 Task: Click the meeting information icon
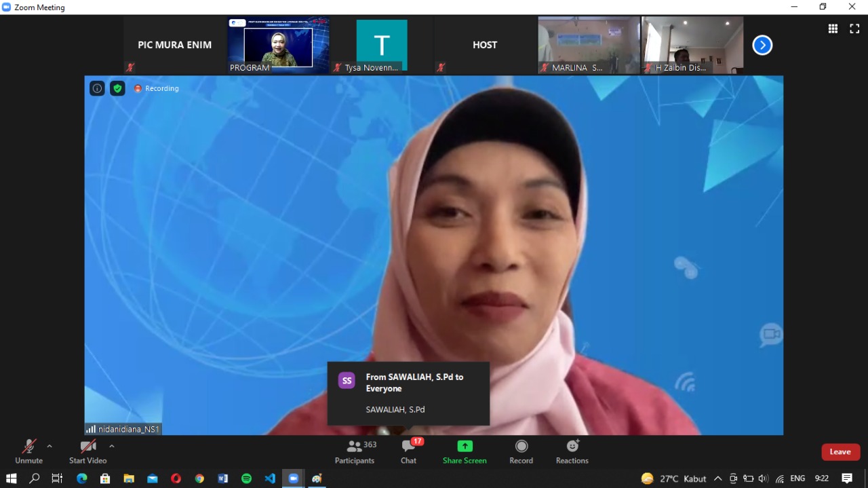(x=97, y=88)
